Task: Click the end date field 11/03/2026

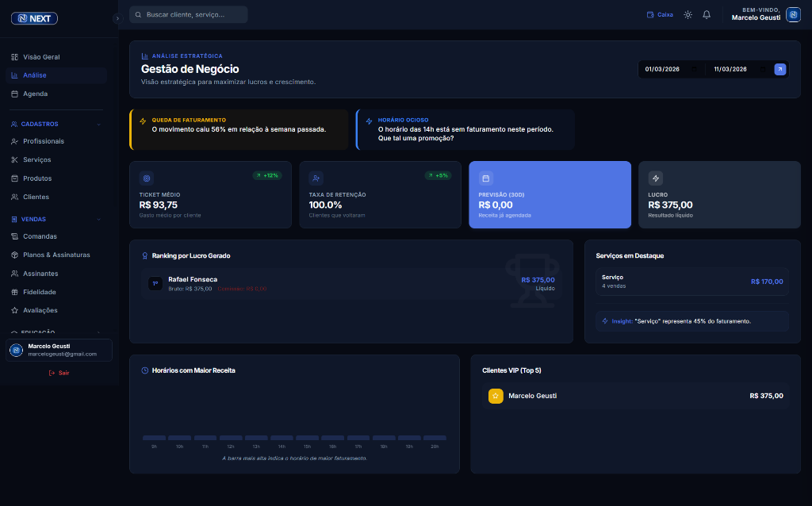Action: click(740, 69)
